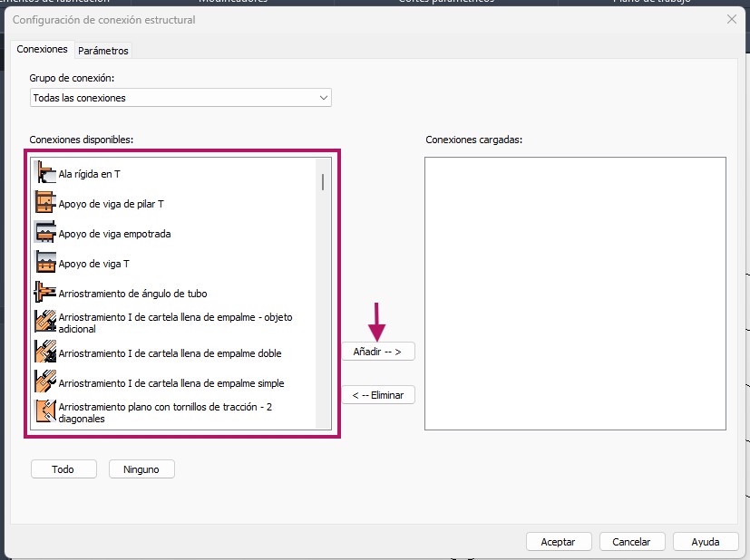Click the Todo button
This screenshot has height=560, width=750.
pos(63,469)
